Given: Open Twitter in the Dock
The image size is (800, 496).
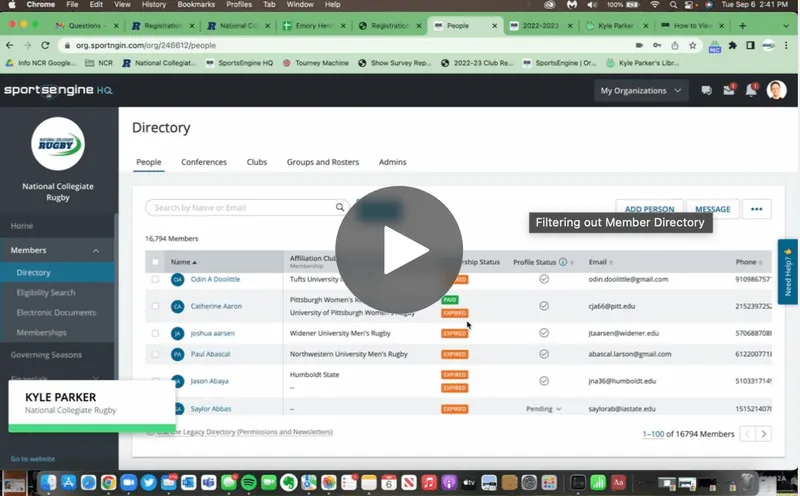Looking at the screenshot, I should pyautogui.click(x=148, y=482).
